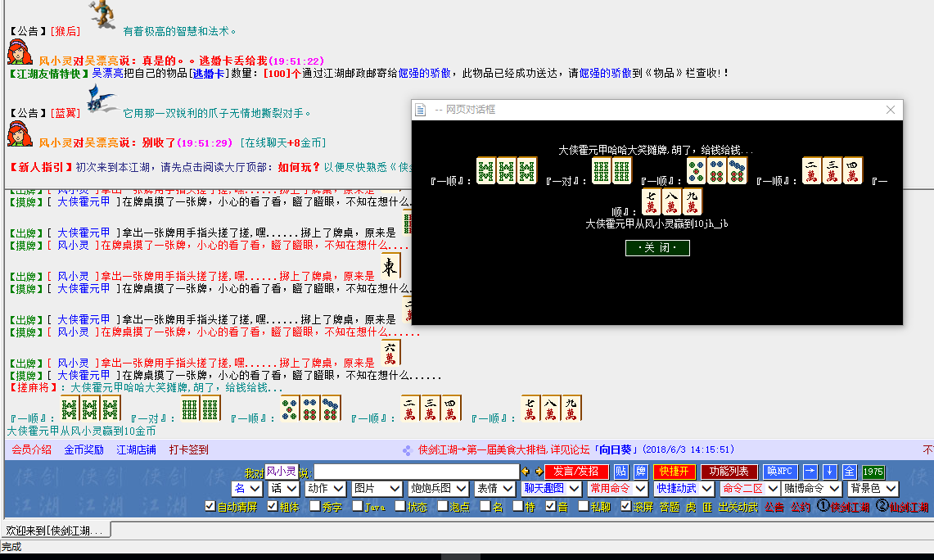Click the 发言/发招 send button
This screenshot has height=560, width=934.
(x=576, y=472)
